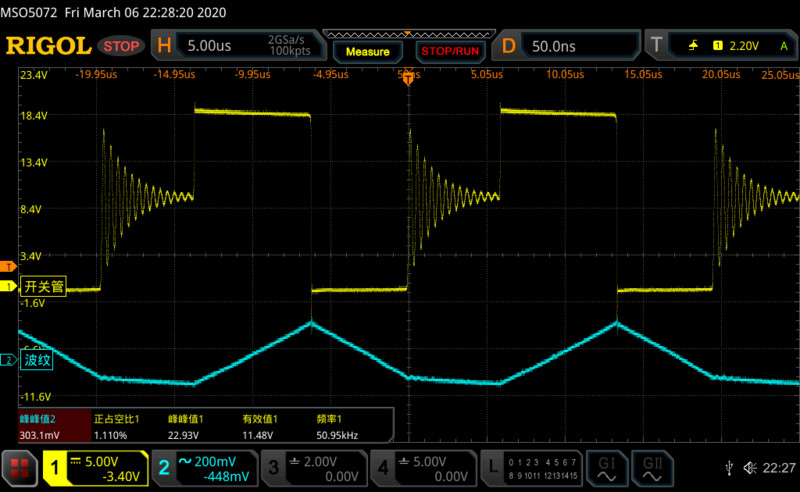
Task: Click the orange trigger level T marker
Action: coord(7,267)
